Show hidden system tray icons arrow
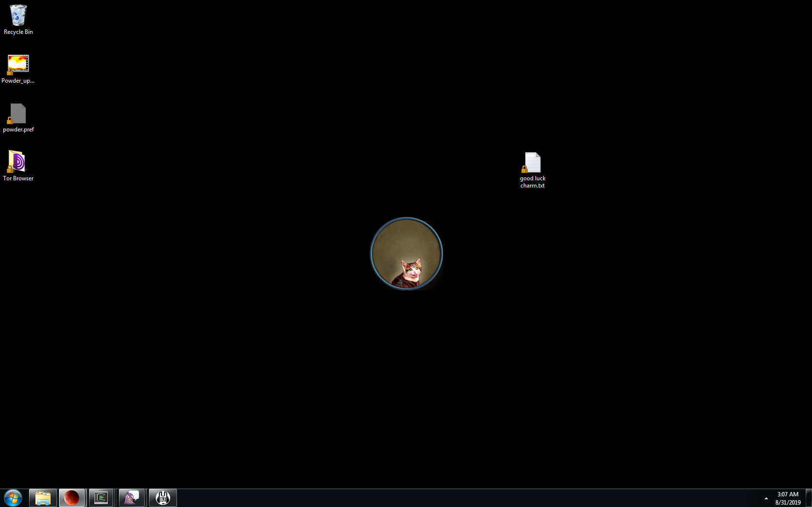This screenshot has height=507, width=812. pyautogui.click(x=766, y=498)
